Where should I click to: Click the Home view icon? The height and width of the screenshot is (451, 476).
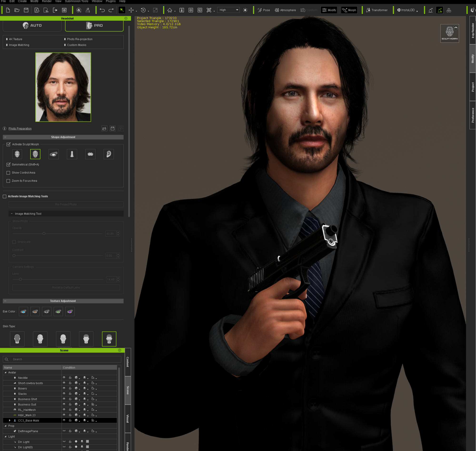[170, 10]
